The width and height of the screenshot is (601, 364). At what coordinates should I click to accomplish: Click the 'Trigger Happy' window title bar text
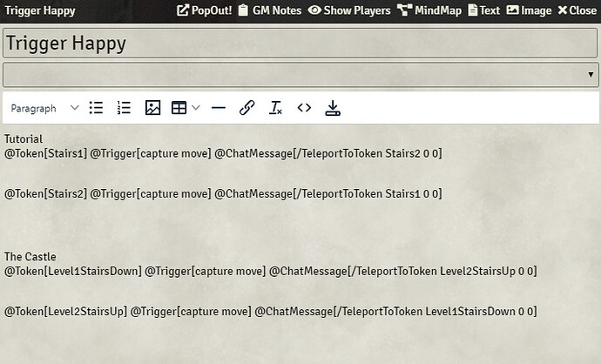click(40, 10)
